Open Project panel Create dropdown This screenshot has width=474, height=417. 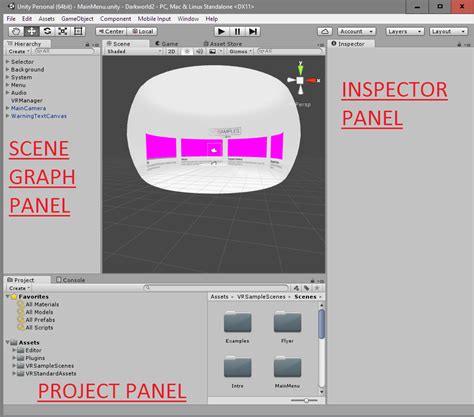[x=19, y=288]
